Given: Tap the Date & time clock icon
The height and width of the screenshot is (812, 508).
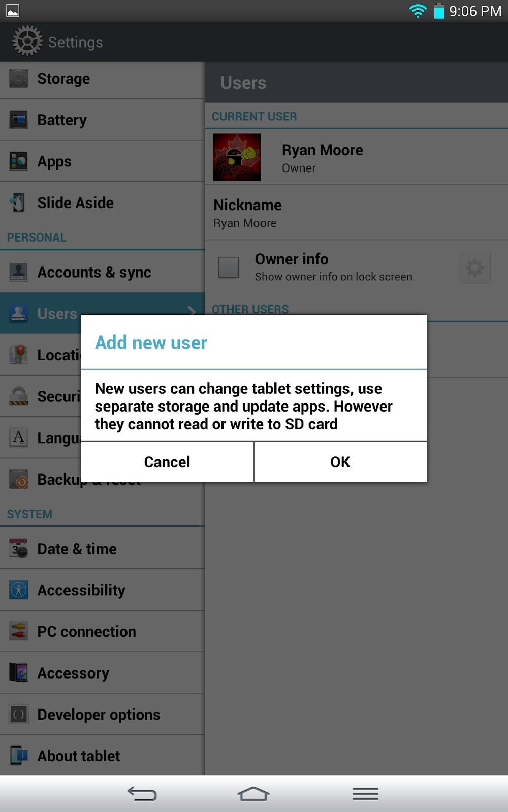Looking at the screenshot, I should 19,549.
